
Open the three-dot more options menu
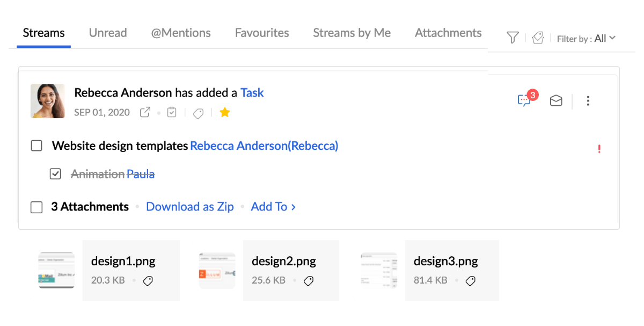coord(588,100)
